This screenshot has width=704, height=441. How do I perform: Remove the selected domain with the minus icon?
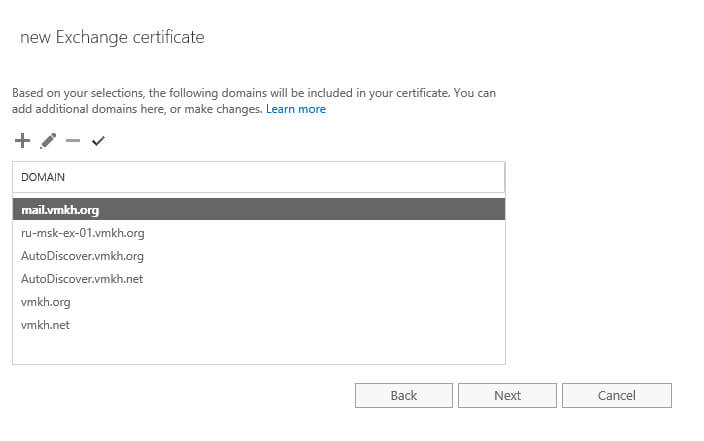click(73, 141)
